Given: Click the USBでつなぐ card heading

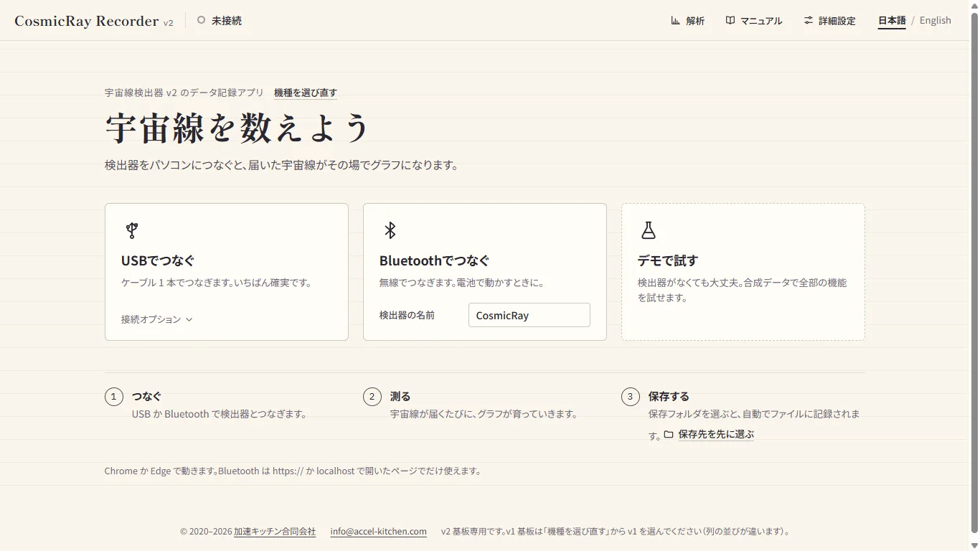Looking at the screenshot, I should click(158, 260).
